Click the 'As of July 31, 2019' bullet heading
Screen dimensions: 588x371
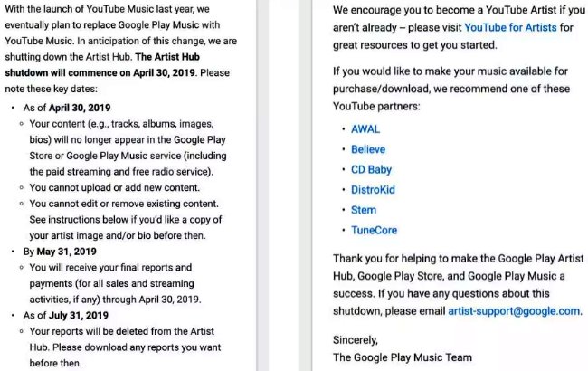click(x=66, y=315)
